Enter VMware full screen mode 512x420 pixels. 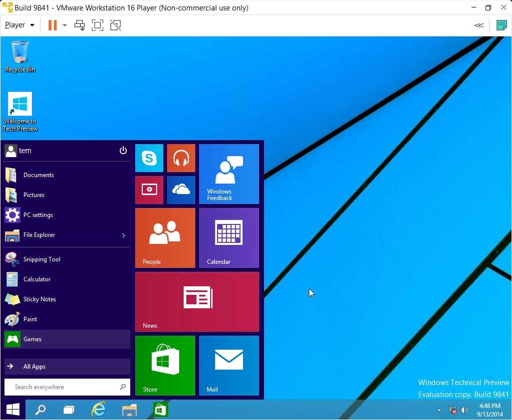point(97,25)
